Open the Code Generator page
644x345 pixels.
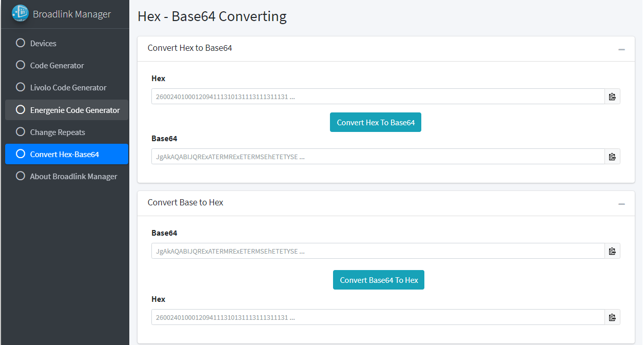coord(67,65)
